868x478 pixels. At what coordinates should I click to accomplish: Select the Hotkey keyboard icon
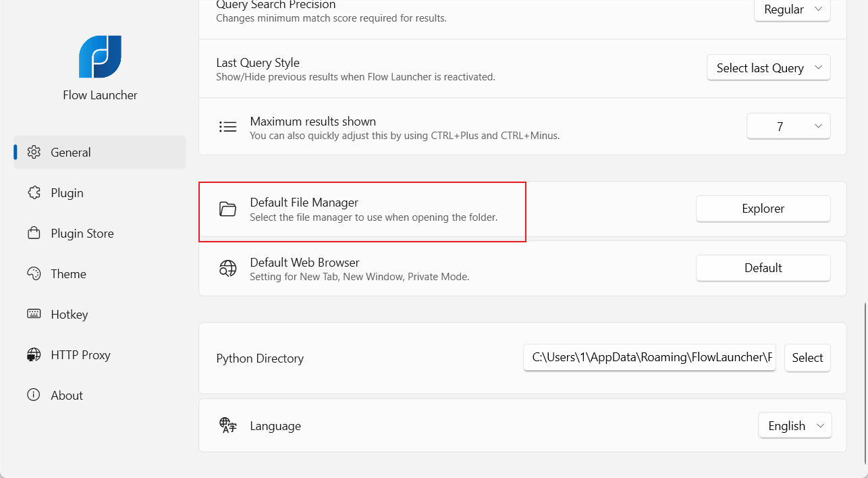[34, 314]
